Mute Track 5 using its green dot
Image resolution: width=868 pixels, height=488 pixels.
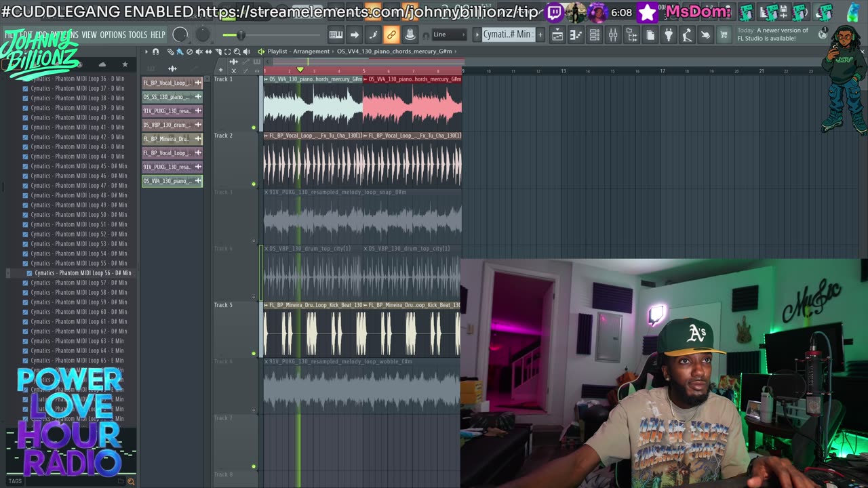click(x=254, y=353)
